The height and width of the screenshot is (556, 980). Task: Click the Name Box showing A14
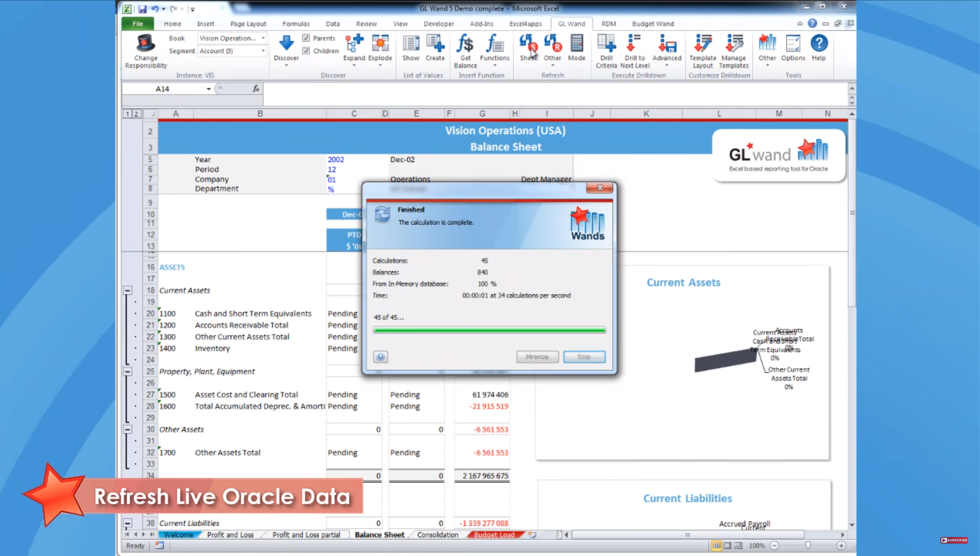[163, 89]
